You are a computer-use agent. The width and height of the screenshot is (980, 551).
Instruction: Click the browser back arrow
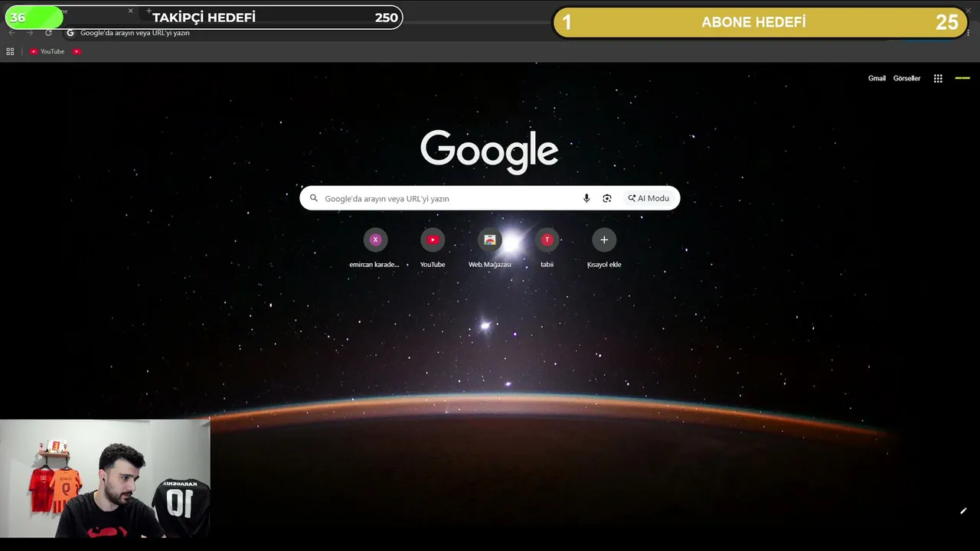click(x=11, y=33)
